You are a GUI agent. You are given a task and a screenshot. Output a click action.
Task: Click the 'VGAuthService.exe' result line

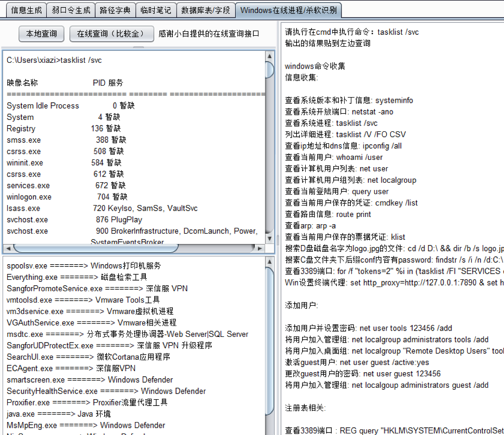tap(91, 322)
